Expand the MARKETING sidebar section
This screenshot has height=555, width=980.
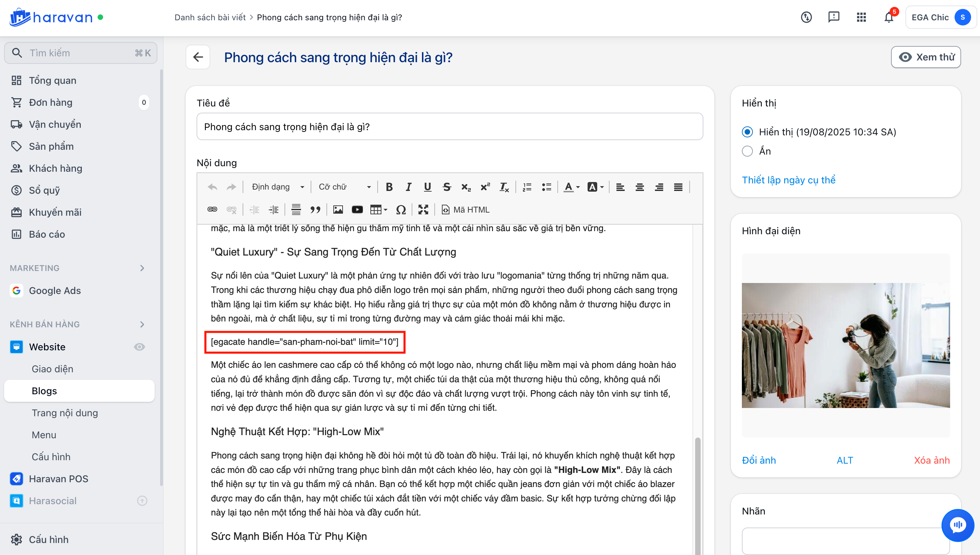(142, 268)
